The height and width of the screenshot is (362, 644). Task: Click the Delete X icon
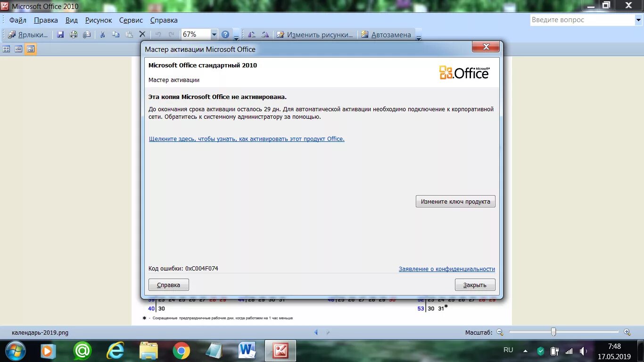point(142,34)
